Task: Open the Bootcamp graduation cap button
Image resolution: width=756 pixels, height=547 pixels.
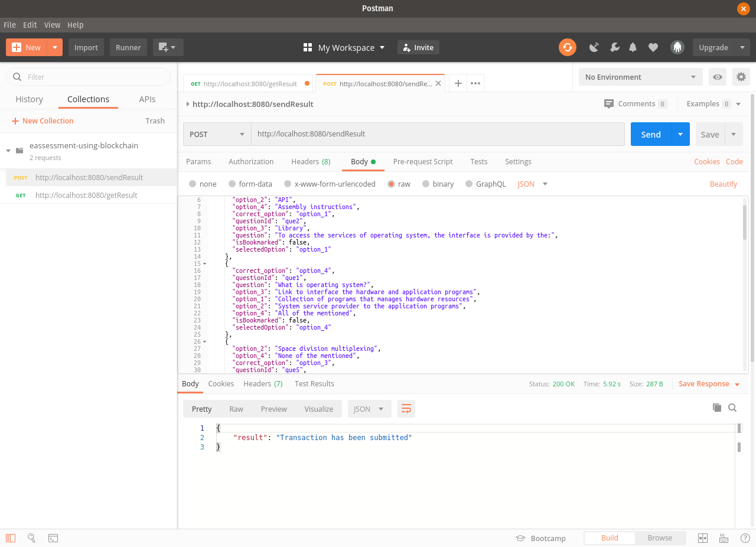Action: 540,538
